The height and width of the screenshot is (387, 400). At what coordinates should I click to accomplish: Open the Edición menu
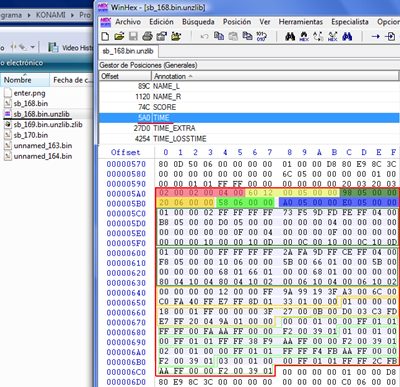161,22
